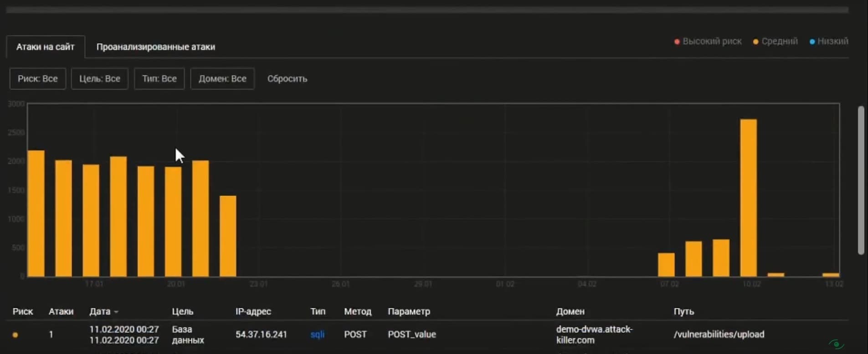
Task: Open the Проанализированные атаки tab
Action: [x=155, y=47]
